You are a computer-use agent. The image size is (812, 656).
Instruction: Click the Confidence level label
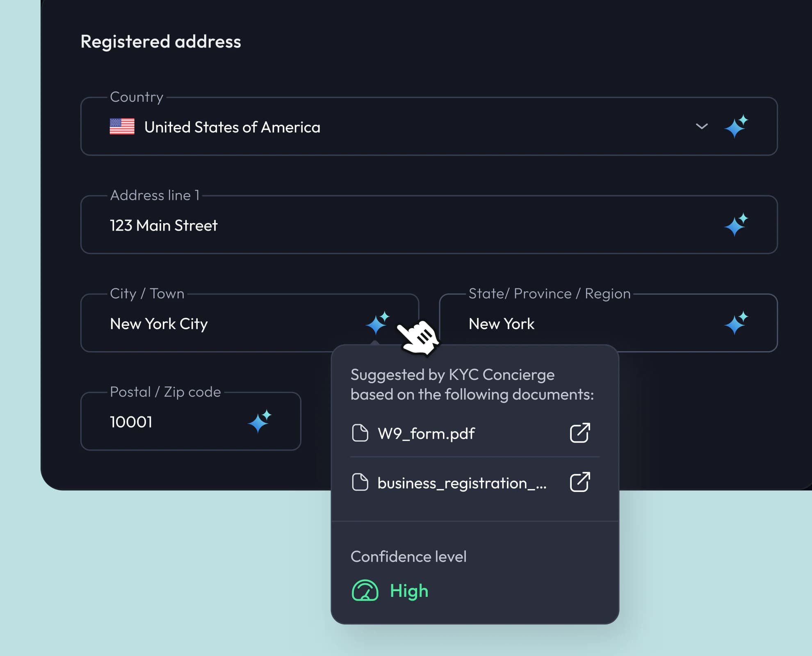pyautogui.click(x=408, y=557)
